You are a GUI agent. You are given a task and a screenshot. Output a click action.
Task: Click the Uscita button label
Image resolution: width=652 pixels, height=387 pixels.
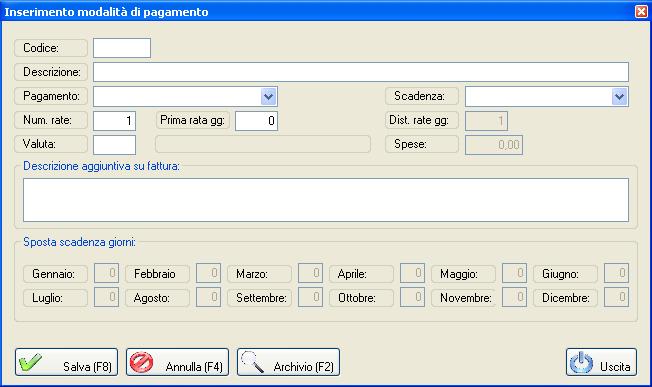tap(615, 367)
